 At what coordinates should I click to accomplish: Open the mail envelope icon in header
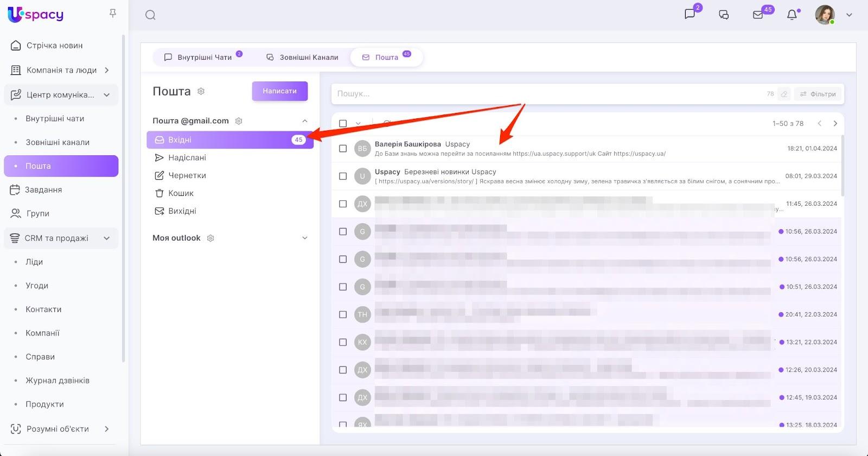coord(758,15)
